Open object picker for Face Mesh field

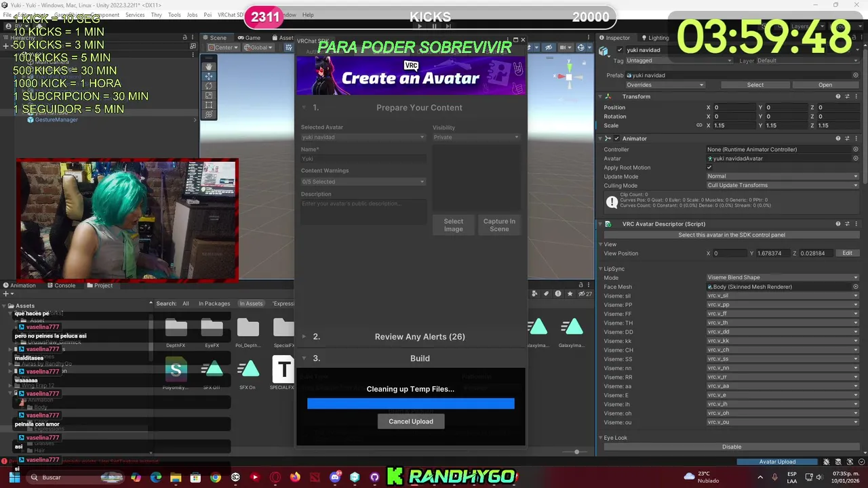pyautogui.click(x=856, y=287)
